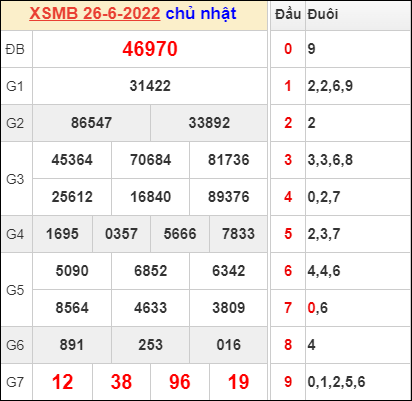Select G5 number 5090
Image resolution: width=412 pixels, height=401 pixels.
72,271
